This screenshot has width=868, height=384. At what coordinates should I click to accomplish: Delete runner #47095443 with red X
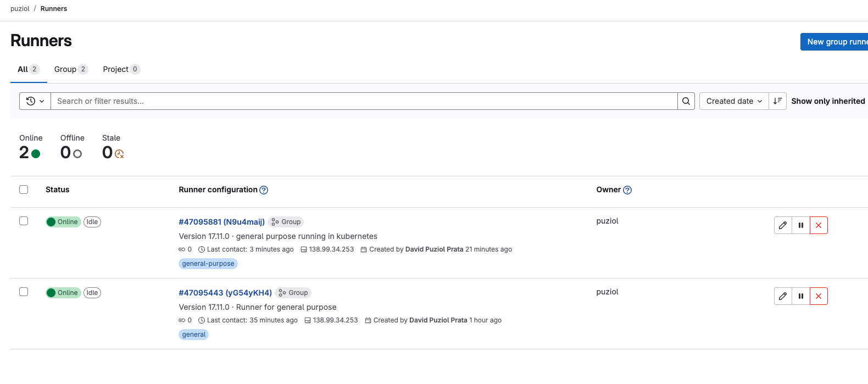click(x=819, y=296)
